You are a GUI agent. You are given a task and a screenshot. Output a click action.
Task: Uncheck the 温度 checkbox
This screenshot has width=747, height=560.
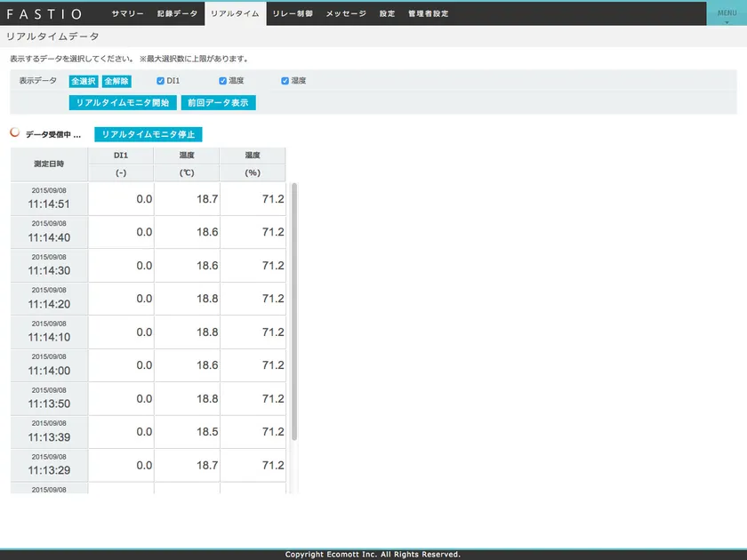click(x=223, y=81)
